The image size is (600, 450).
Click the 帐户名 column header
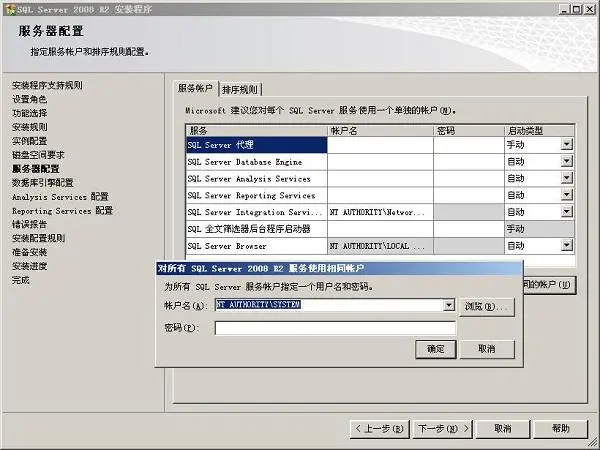click(x=380, y=131)
